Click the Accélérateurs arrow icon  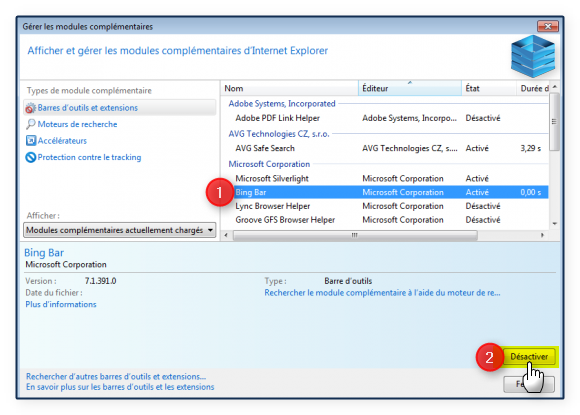point(31,141)
